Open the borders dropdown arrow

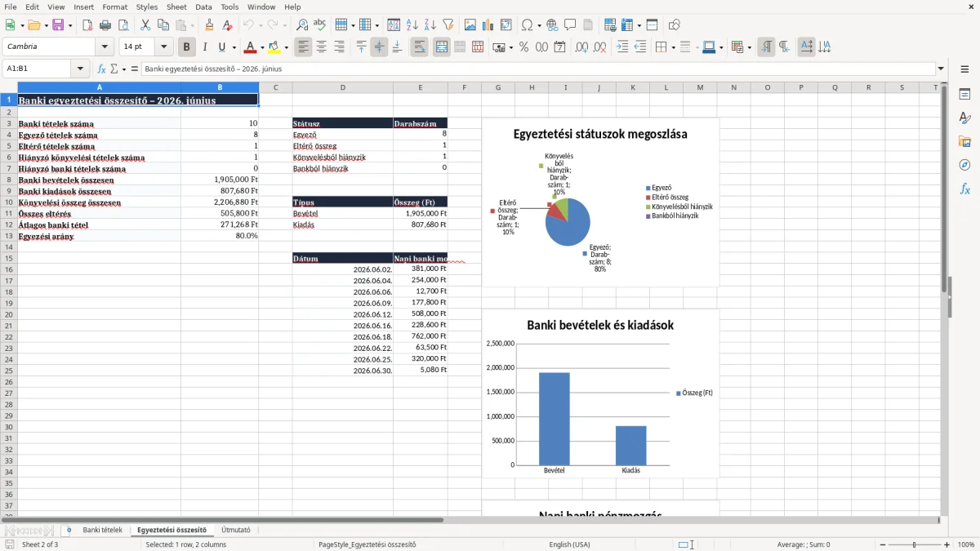[673, 47]
